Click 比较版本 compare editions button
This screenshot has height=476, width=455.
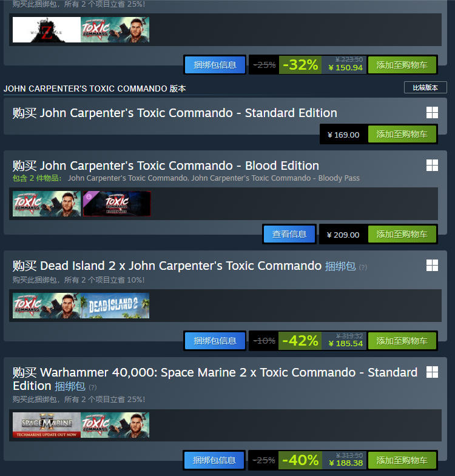(425, 87)
